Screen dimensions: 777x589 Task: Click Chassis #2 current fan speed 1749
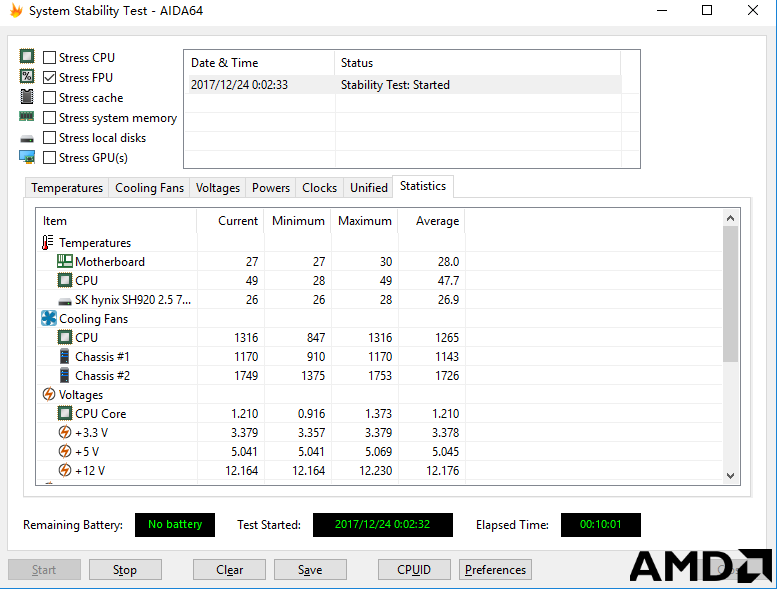[246, 375]
